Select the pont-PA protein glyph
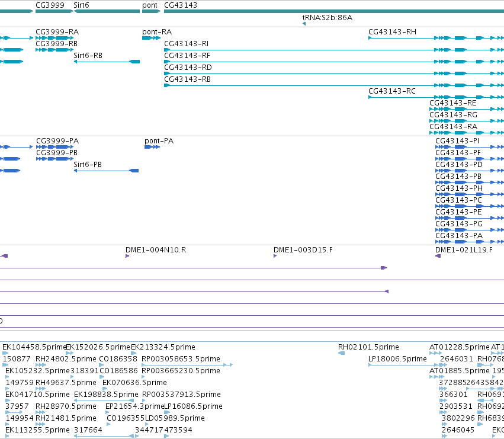The width and height of the screenshot is (504, 439). (152, 147)
